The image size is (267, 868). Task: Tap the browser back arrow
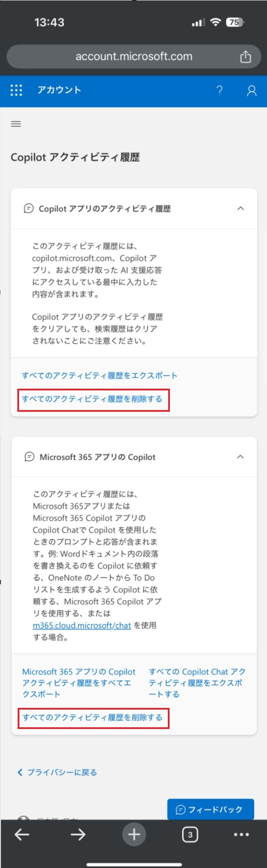coord(21,835)
